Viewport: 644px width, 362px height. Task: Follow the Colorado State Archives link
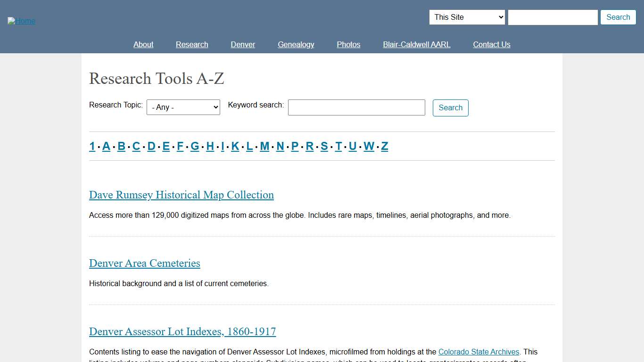[479, 352]
